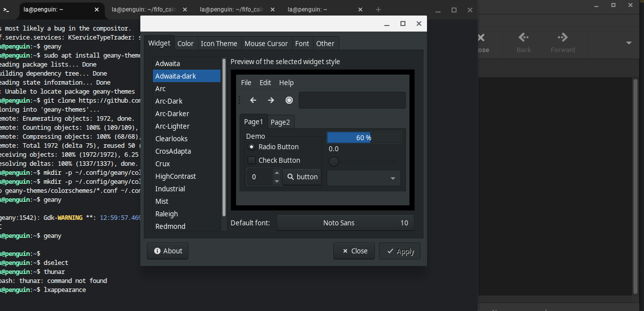The height and width of the screenshot is (311, 644).
Task: Apply the selected theme
Action: click(400, 251)
